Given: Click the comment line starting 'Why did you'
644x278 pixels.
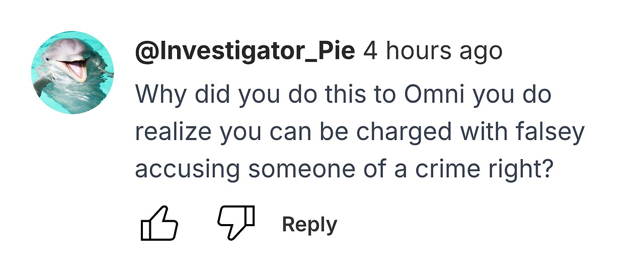Looking at the screenshot, I should click(x=343, y=94).
